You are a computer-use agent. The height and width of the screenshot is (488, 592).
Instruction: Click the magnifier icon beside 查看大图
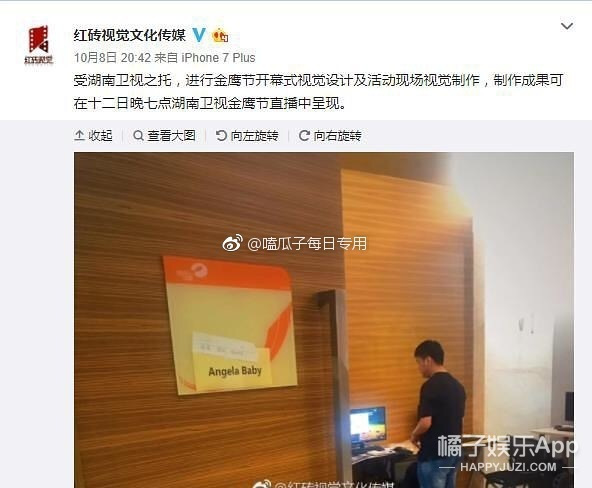138,135
